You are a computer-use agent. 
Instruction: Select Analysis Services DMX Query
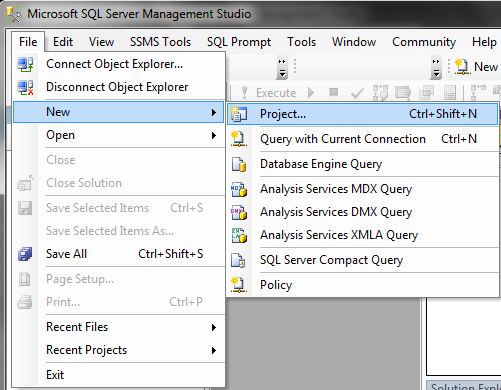[x=363, y=212]
